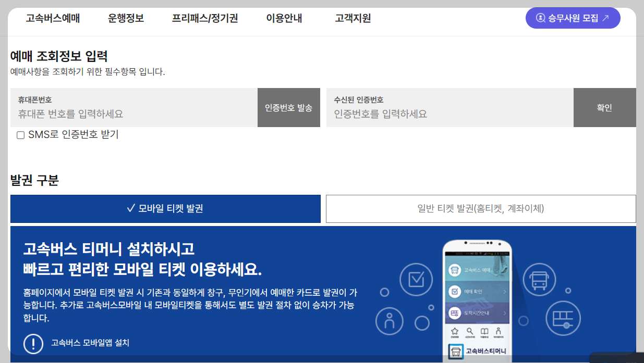This screenshot has height=363, width=644.
Task: Enable SMS로 인증번호 받기 checkbox
Action: coord(21,135)
